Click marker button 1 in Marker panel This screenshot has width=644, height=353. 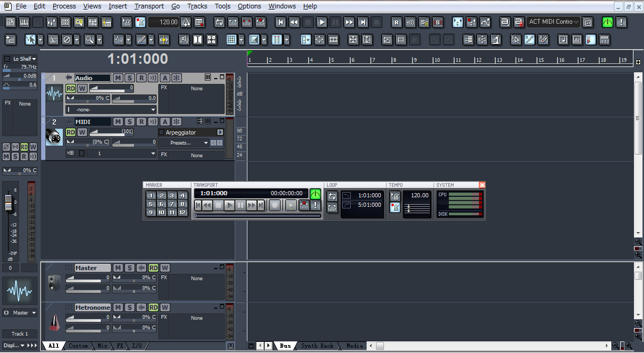[x=151, y=196]
